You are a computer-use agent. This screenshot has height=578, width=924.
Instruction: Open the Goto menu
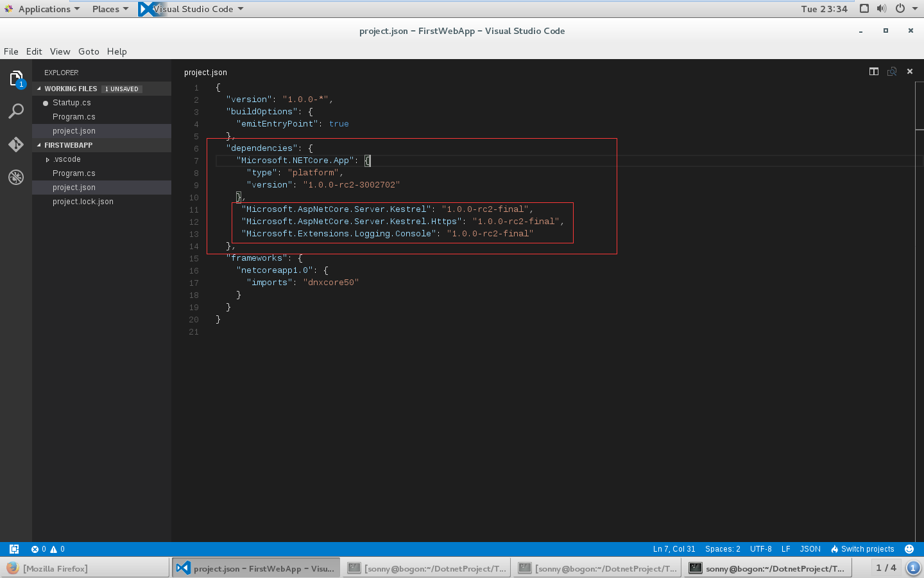[x=89, y=51]
